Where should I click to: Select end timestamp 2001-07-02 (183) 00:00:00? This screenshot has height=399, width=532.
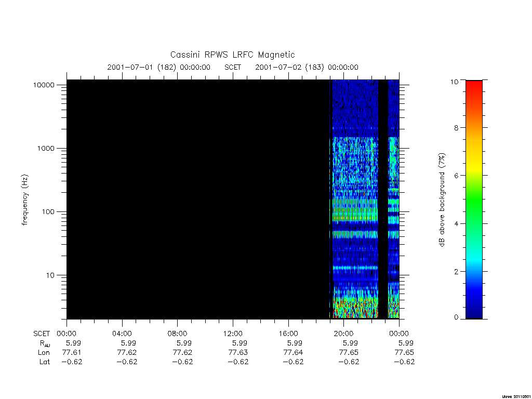click(307, 67)
